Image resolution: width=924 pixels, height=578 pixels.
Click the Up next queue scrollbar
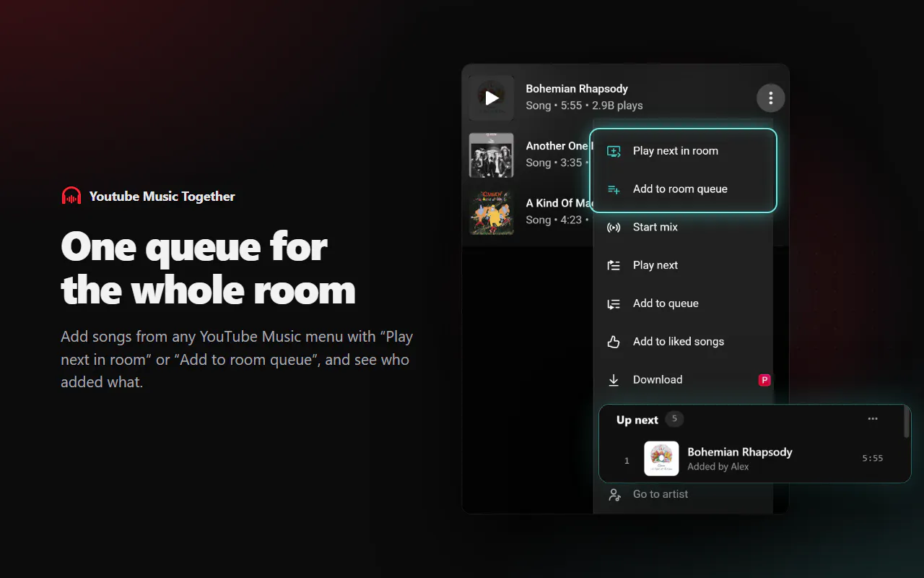(x=907, y=421)
